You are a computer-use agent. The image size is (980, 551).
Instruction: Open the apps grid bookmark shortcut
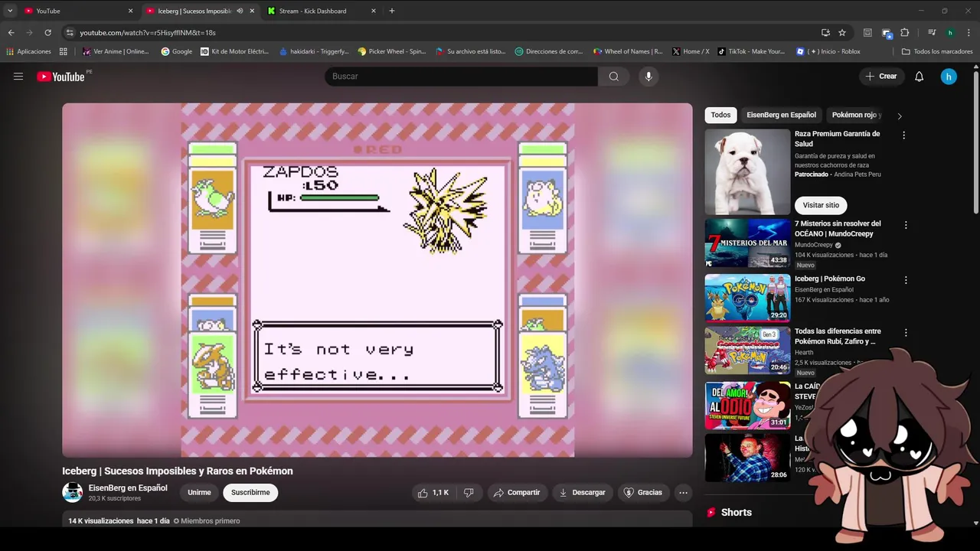tap(64, 51)
